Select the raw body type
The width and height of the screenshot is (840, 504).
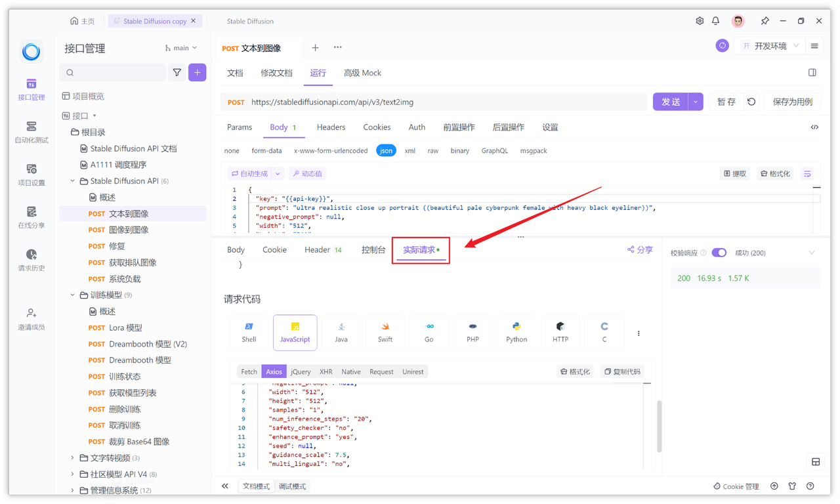click(433, 151)
